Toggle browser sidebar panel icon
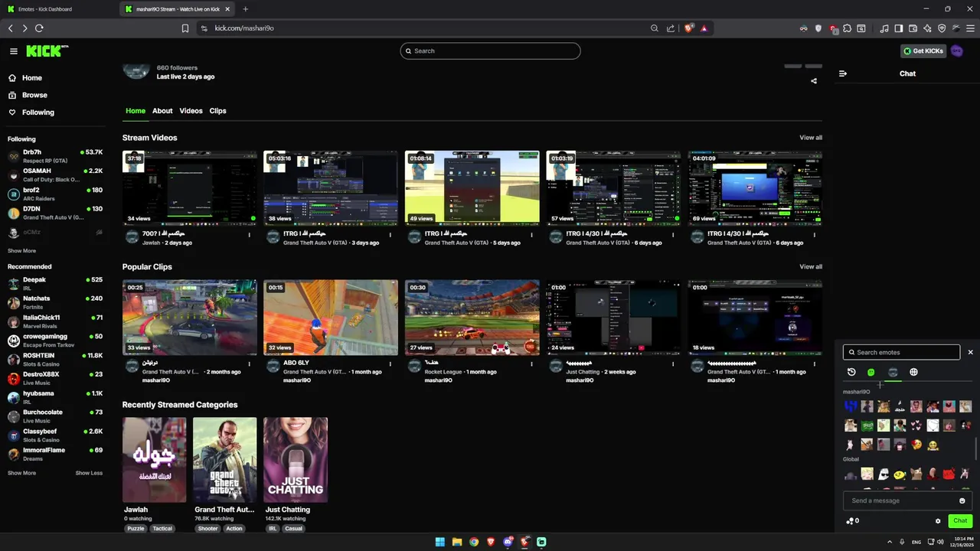980x551 pixels. 899,28
